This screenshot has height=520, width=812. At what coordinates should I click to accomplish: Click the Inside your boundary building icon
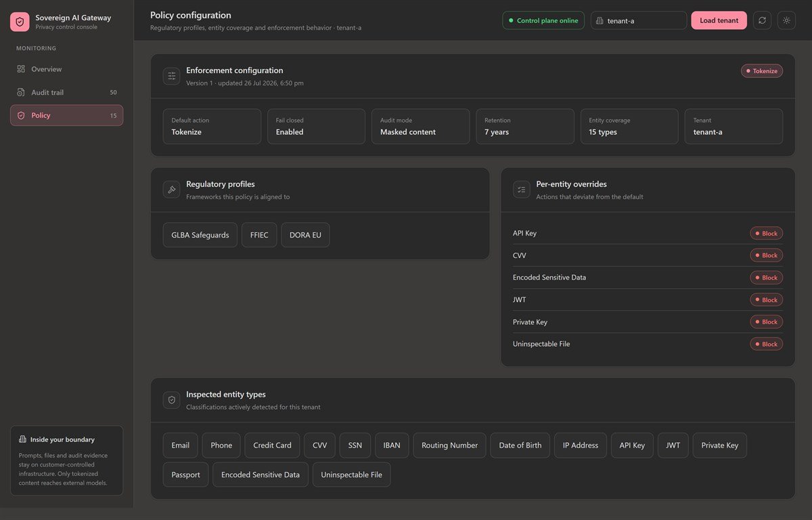pos(22,439)
